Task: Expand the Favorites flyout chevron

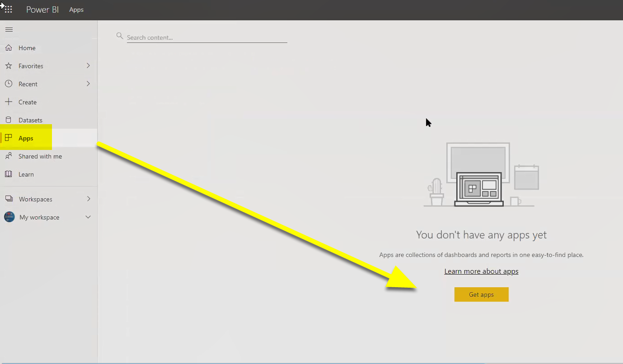Action: tap(88, 66)
